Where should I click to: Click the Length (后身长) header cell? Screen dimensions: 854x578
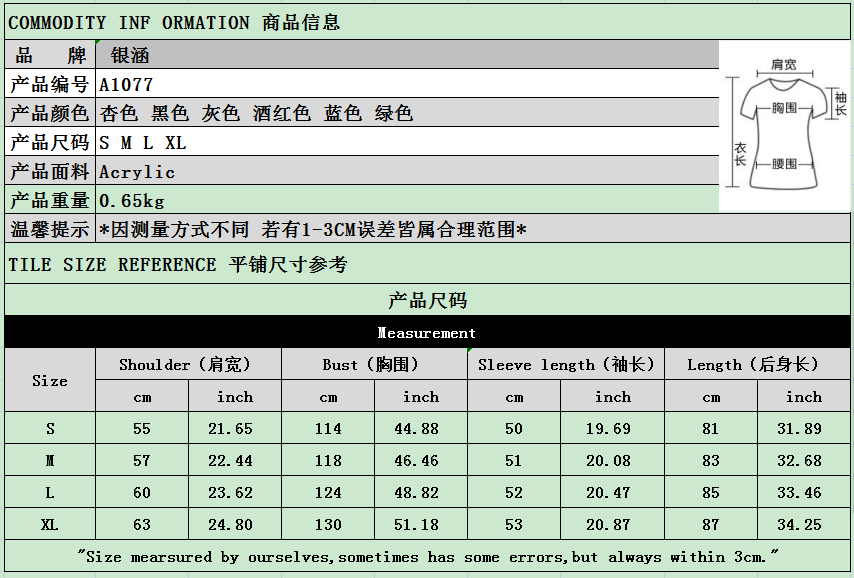pos(757,365)
